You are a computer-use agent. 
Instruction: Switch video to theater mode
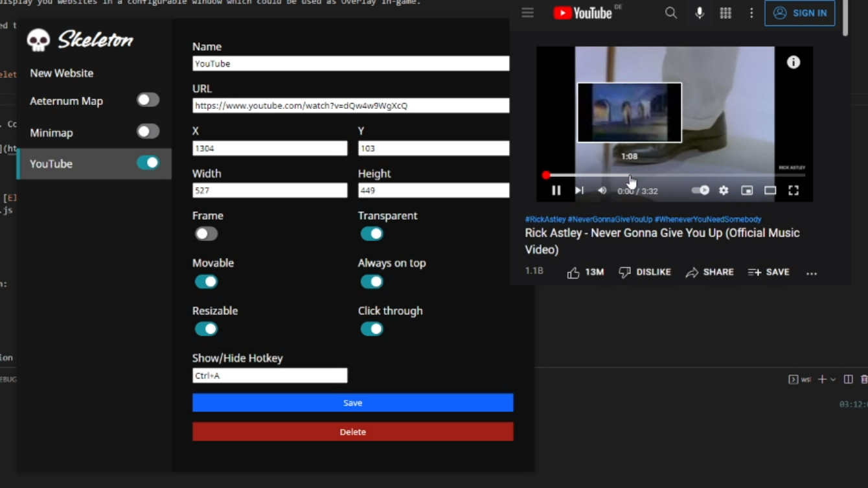[x=770, y=191]
